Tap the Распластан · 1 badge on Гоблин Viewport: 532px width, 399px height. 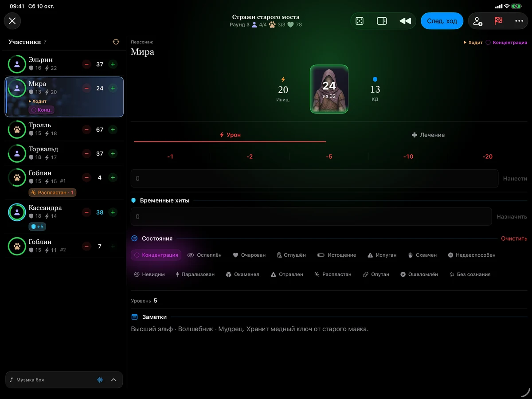click(53, 192)
